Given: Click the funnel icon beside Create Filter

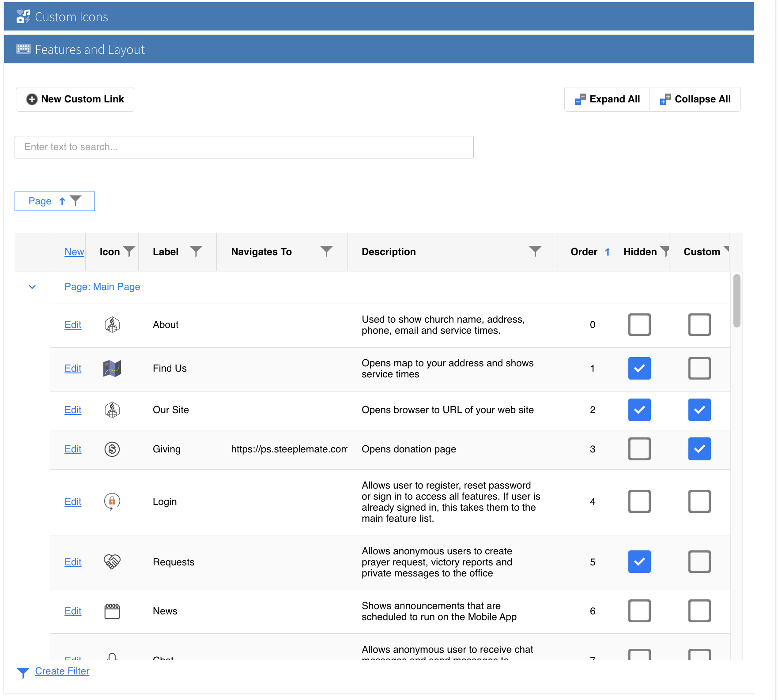Looking at the screenshot, I should click(23, 673).
